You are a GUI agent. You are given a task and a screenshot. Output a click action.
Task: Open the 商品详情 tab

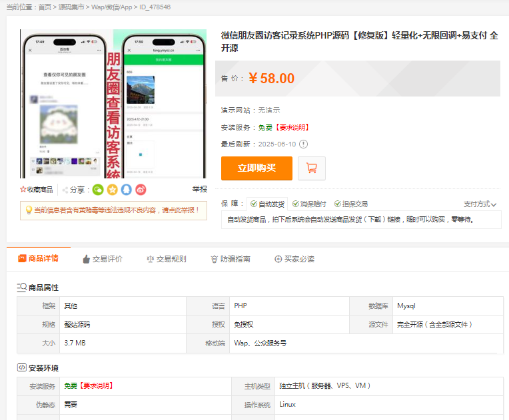tap(38, 258)
